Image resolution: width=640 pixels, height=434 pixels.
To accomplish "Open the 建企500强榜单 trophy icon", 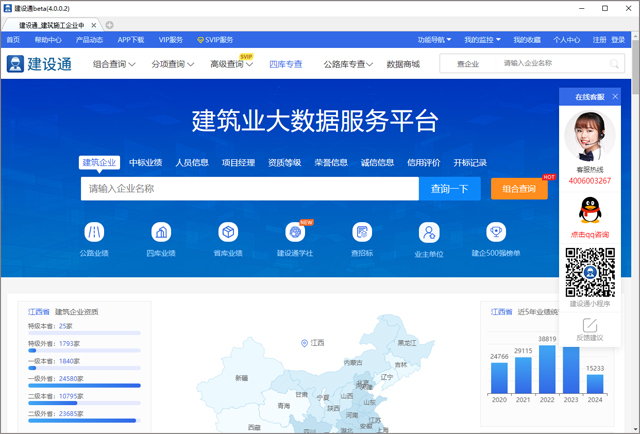I will tap(496, 232).
